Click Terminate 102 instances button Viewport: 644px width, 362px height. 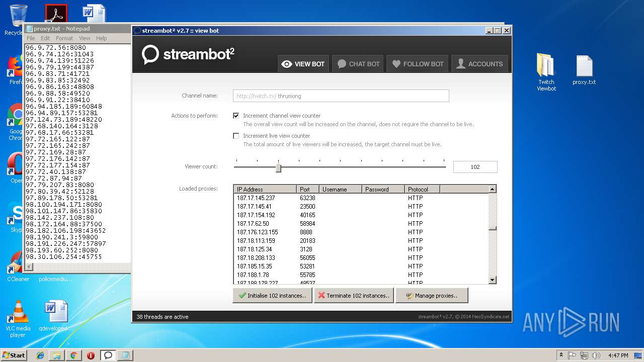point(354,296)
